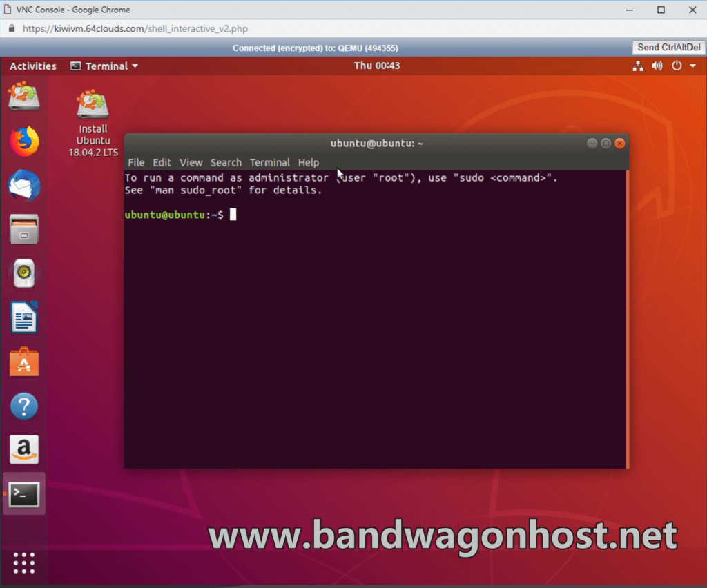Click the power icon in top bar
The height and width of the screenshot is (588, 707).
click(677, 66)
